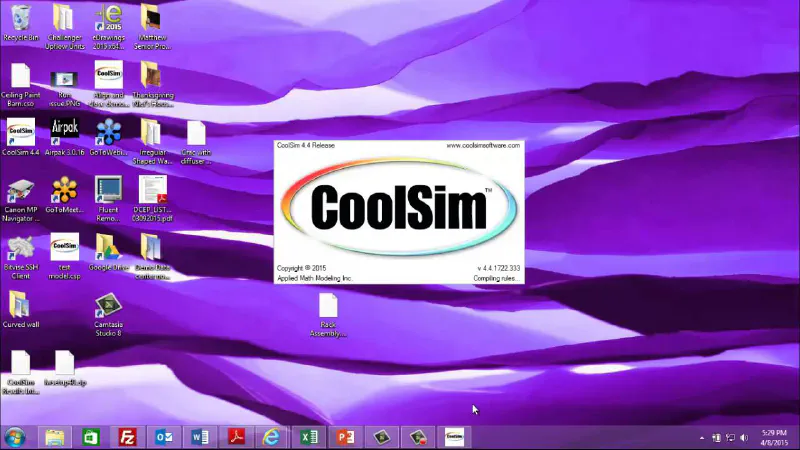Open GoToWebinar desktop shortcut
This screenshot has width=800, height=450.
tap(108, 137)
